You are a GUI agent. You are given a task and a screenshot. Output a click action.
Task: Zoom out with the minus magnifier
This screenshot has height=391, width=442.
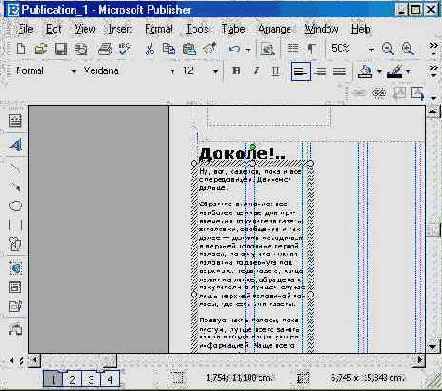click(387, 49)
